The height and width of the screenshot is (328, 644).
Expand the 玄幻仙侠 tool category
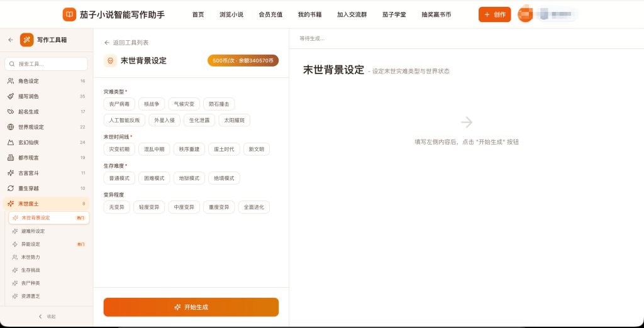click(x=46, y=143)
